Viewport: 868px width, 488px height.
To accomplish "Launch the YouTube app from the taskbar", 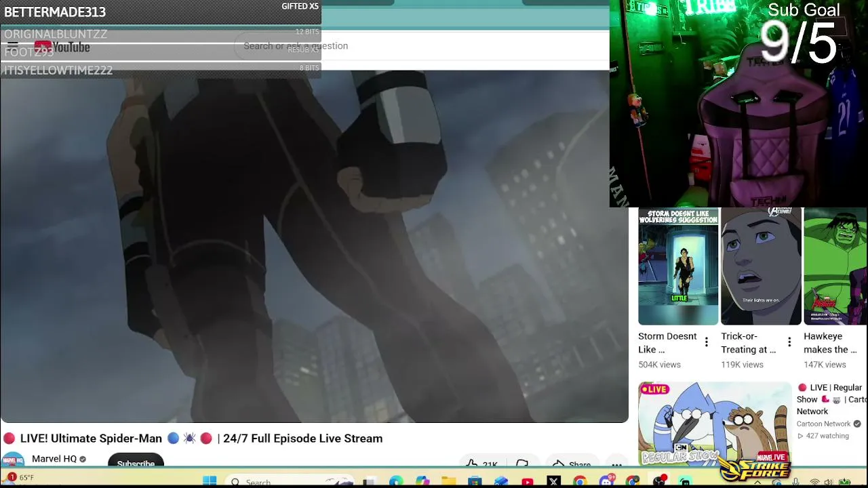I will pos(528,482).
